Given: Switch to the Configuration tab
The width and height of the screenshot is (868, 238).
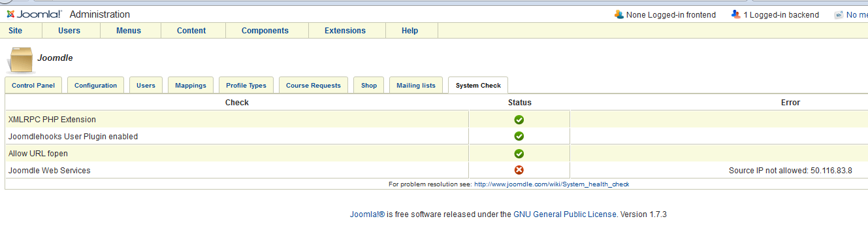Looking at the screenshot, I should coord(95,86).
